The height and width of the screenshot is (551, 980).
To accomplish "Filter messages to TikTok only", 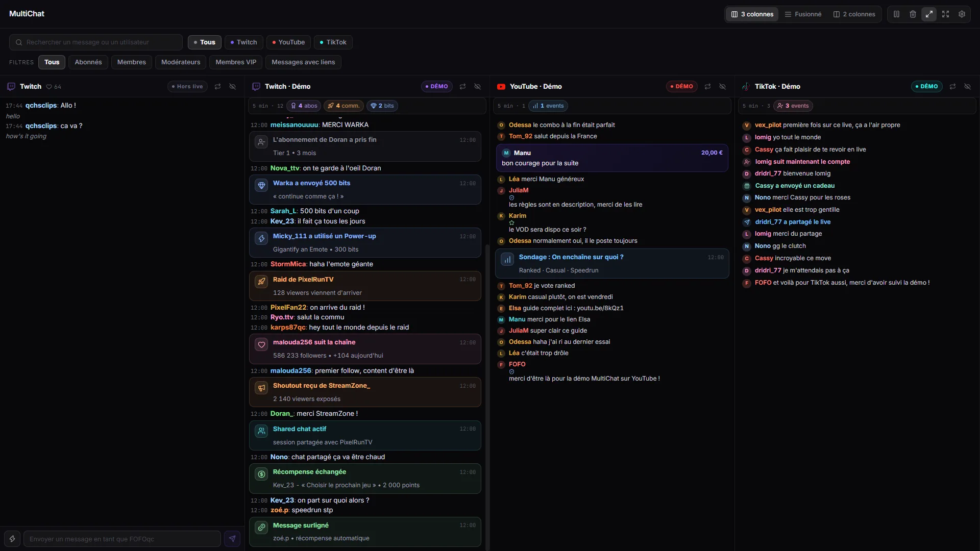I will tap(333, 42).
